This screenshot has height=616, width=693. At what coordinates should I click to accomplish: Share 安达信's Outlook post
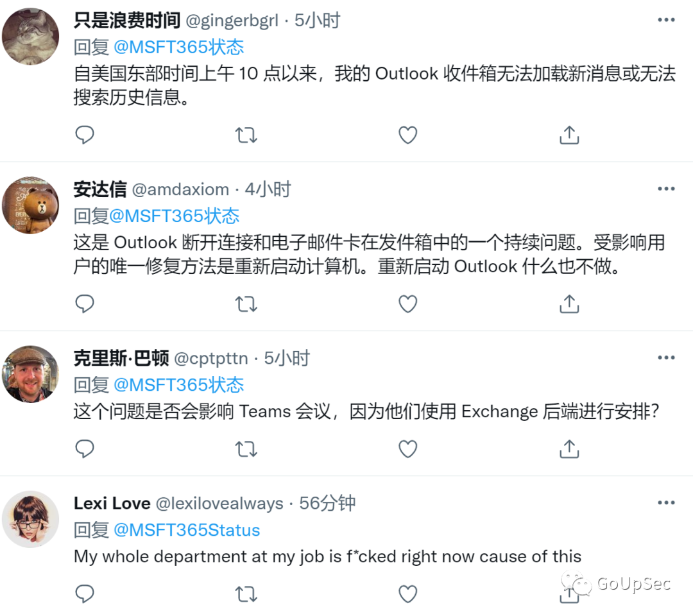click(x=569, y=304)
